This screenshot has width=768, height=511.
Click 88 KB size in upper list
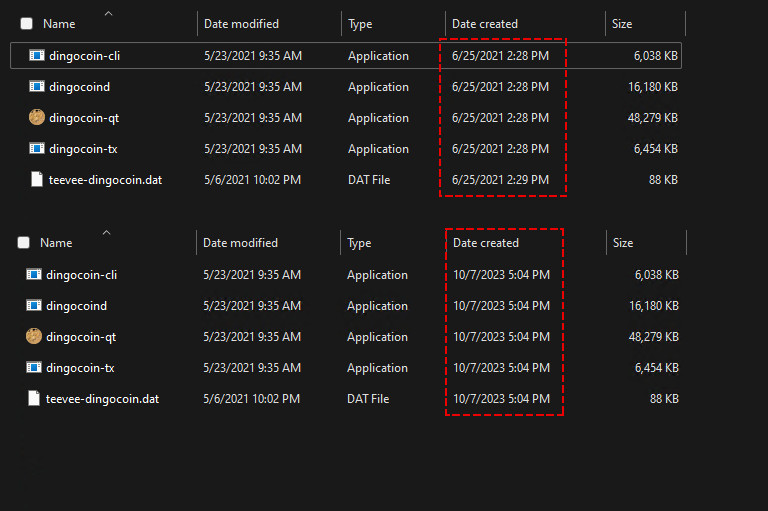coord(663,180)
